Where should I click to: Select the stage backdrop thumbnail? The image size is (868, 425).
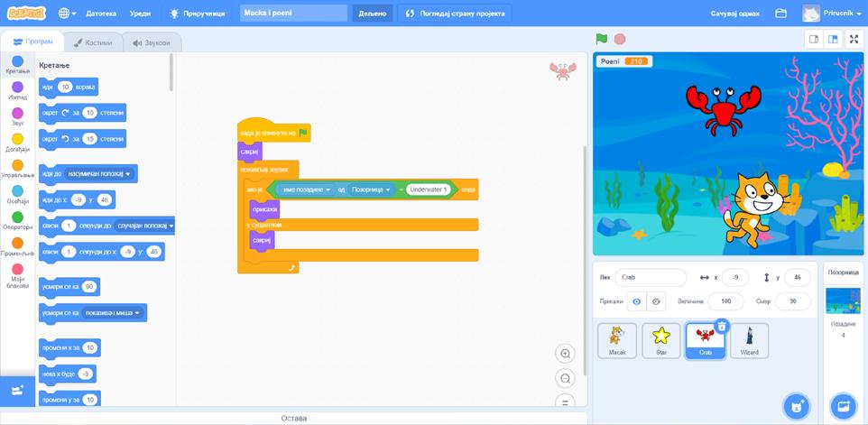[x=843, y=300]
